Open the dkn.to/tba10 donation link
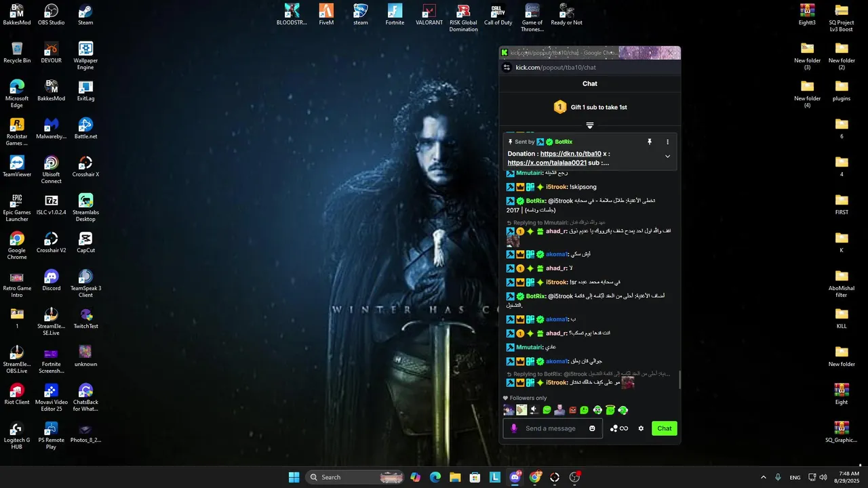The height and width of the screenshot is (488, 868). tap(571, 154)
